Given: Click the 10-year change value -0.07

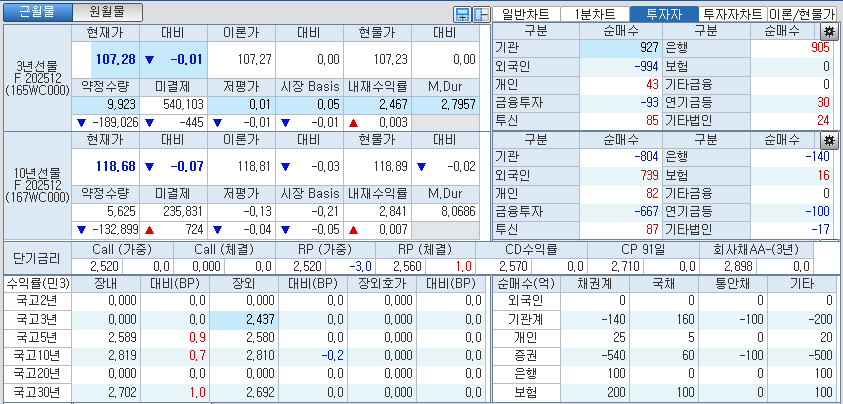Looking at the screenshot, I should click(187, 166).
